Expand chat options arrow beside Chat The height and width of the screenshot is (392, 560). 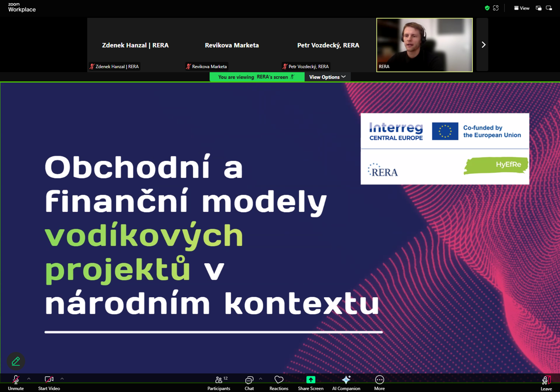point(260,379)
